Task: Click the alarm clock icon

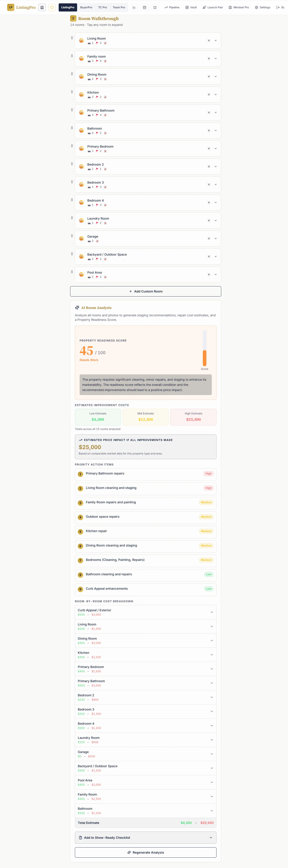Action: click(x=155, y=7)
